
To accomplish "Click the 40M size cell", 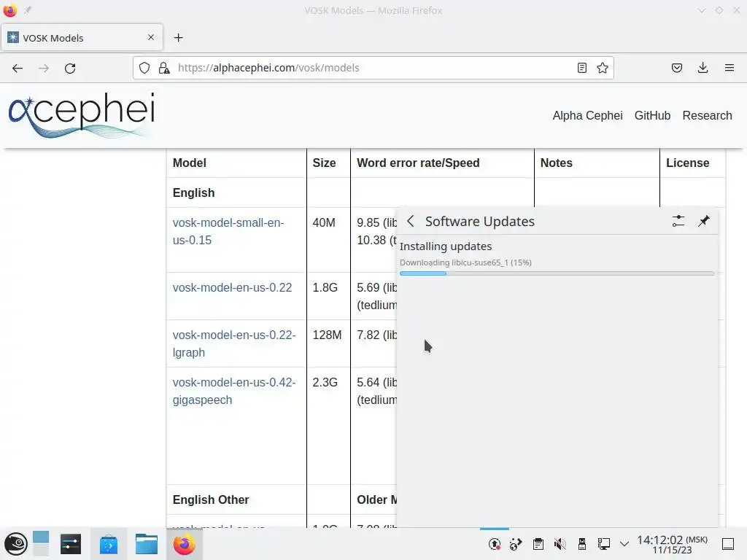I will click(x=324, y=223).
